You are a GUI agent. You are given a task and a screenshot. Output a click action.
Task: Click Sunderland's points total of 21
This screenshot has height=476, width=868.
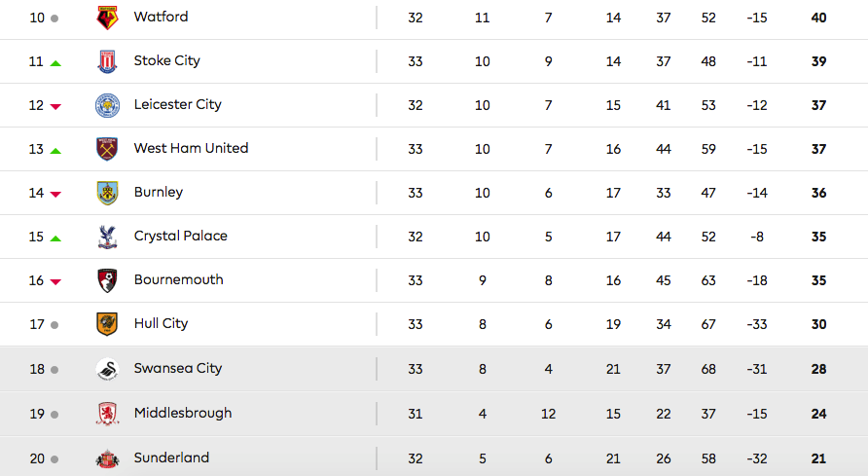(x=818, y=458)
